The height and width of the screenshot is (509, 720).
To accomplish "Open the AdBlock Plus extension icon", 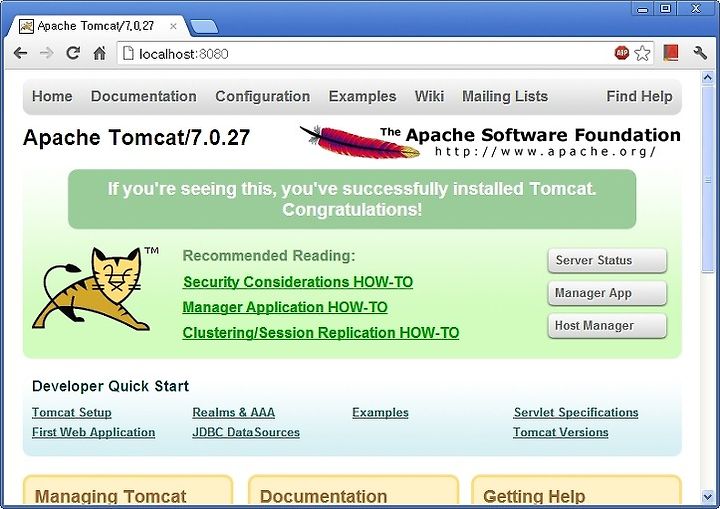I will [621, 53].
